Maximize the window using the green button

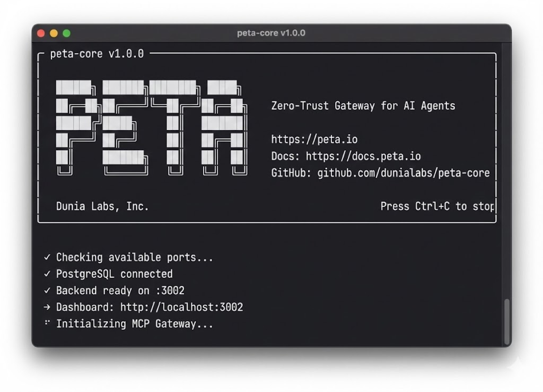66,33
